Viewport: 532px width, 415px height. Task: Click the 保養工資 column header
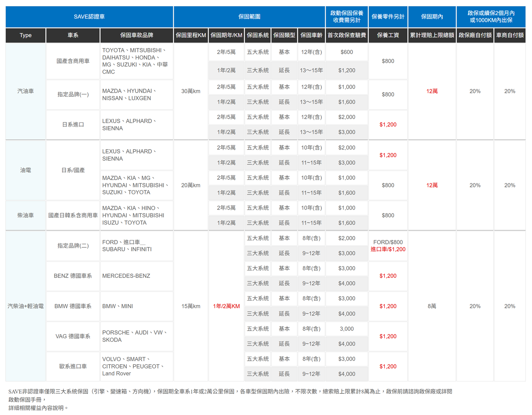click(388, 35)
